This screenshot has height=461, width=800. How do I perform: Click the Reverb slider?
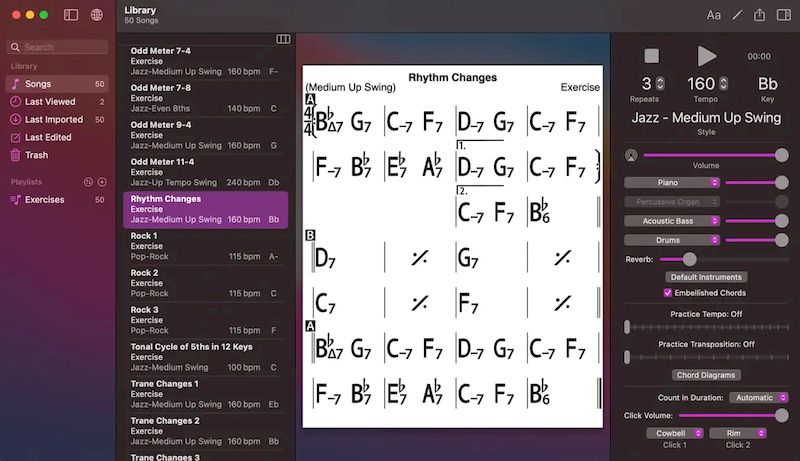[724, 260]
